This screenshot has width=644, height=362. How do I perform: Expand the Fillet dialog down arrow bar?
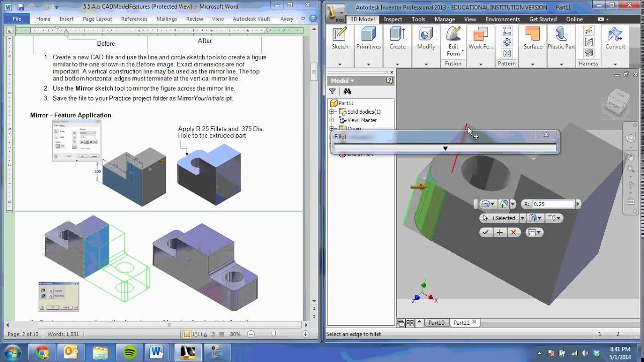coord(445,148)
